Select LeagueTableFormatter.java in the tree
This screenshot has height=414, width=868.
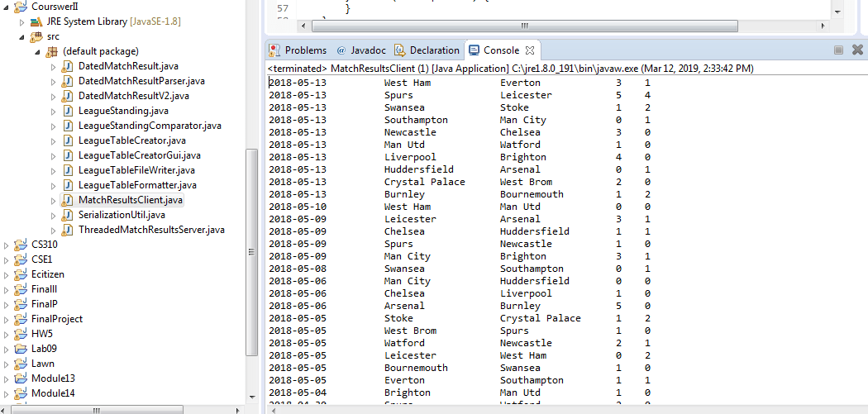pyautogui.click(x=137, y=185)
